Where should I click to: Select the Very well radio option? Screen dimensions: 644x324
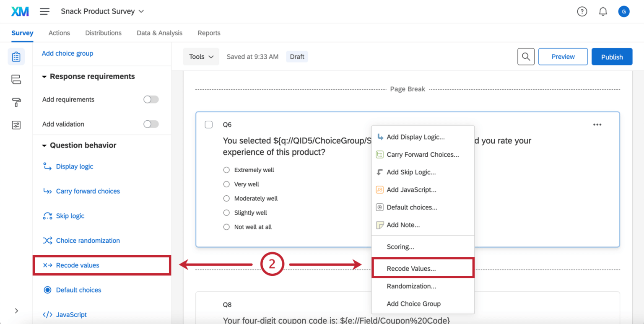[x=226, y=184]
